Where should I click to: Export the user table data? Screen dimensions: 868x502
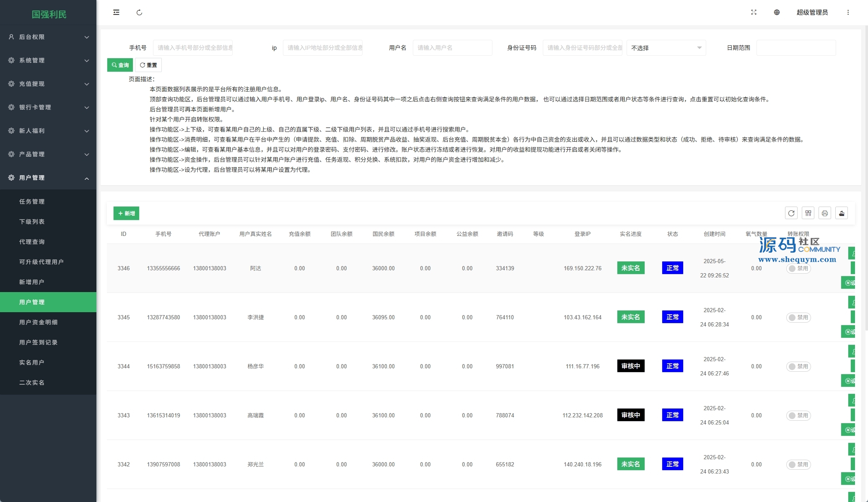(841, 213)
